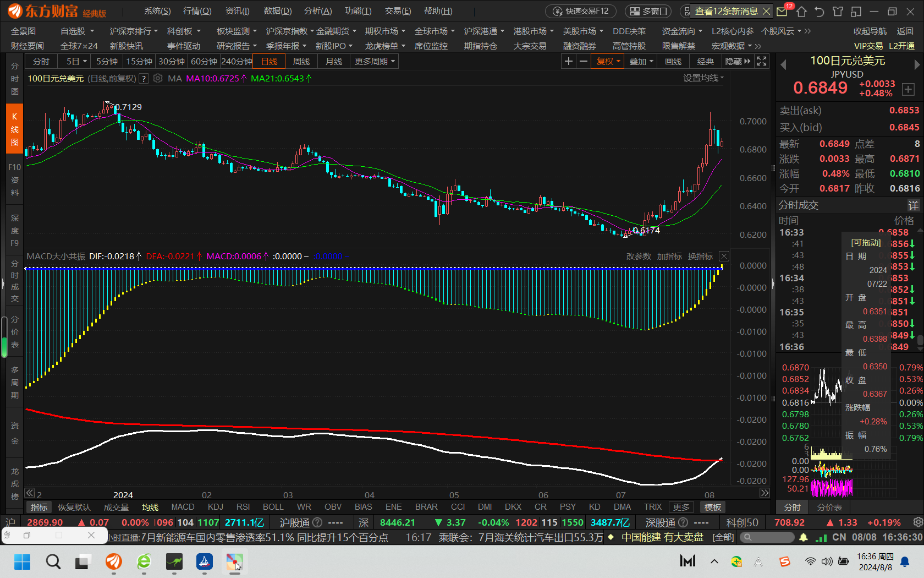Switch to 分价表 tab in right panel
The height and width of the screenshot is (578, 924).
829,507
